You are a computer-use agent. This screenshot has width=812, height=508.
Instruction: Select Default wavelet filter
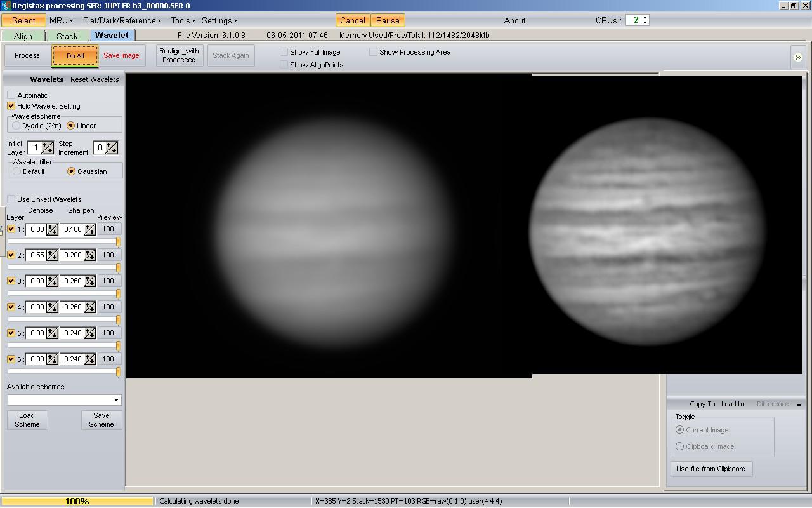tap(17, 171)
